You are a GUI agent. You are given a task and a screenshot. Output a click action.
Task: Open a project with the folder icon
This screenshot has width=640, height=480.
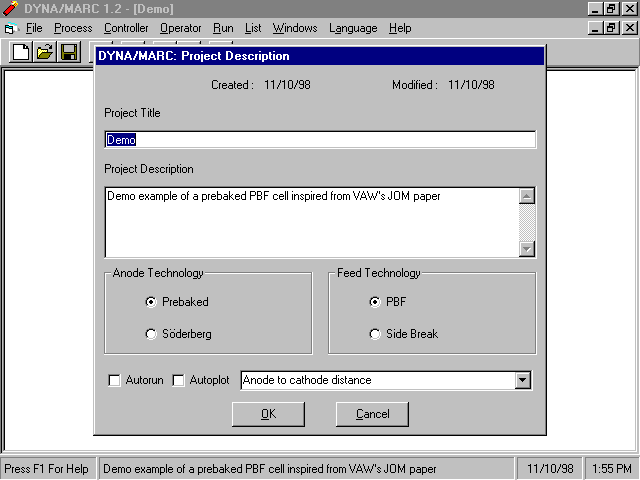tap(45, 52)
